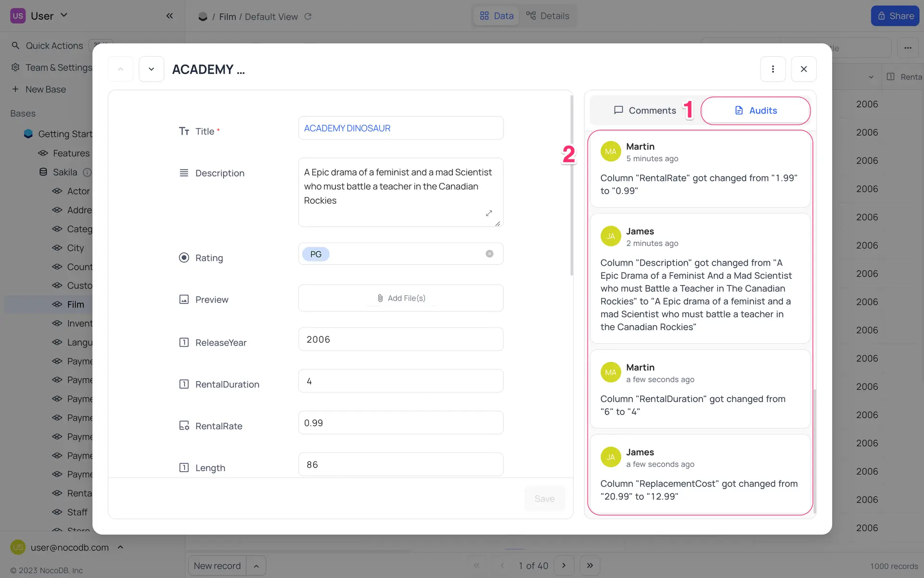Open Quick Actions
924x578 pixels.
(x=54, y=45)
